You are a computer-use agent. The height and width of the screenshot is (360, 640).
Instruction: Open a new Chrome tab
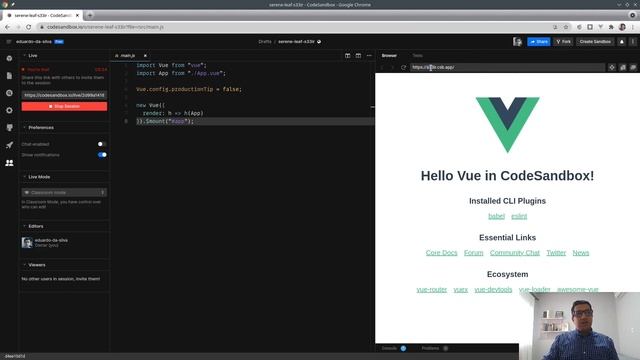(90, 15)
